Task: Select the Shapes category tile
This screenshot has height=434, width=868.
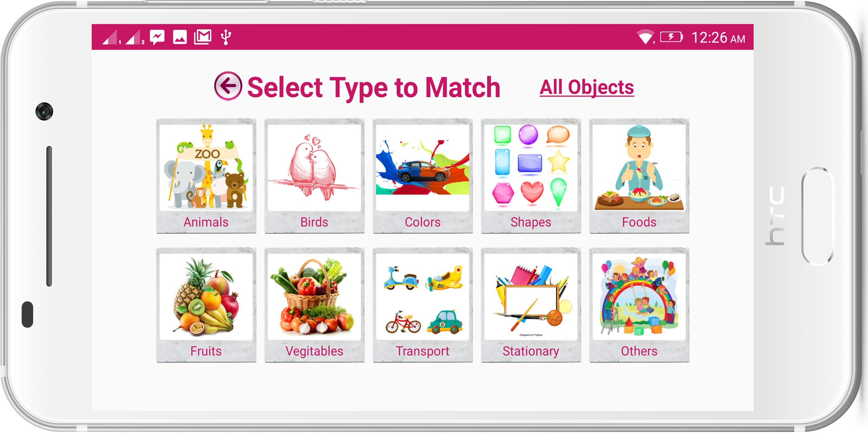Action: (x=531, y=176)
